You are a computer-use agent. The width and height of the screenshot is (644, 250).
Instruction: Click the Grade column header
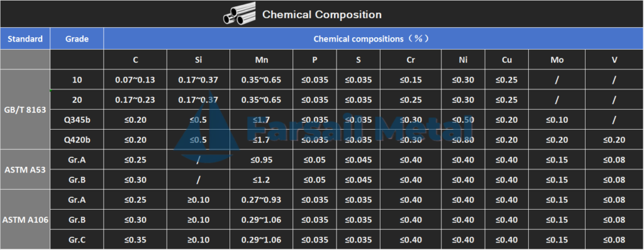(x=77, y=38)
